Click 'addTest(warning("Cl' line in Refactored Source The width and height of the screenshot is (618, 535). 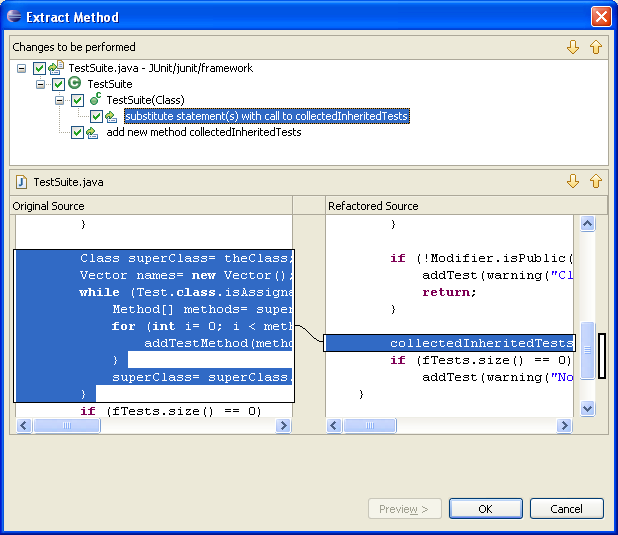(497, 275)
